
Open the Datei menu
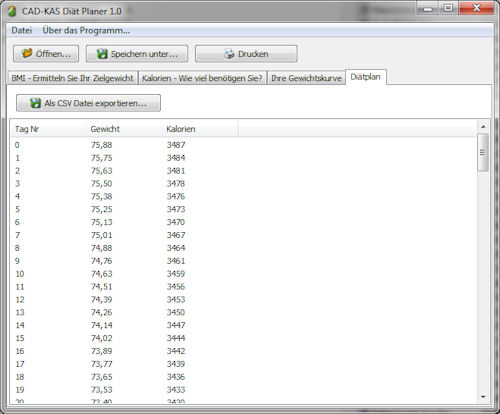(x=22, y=30)
